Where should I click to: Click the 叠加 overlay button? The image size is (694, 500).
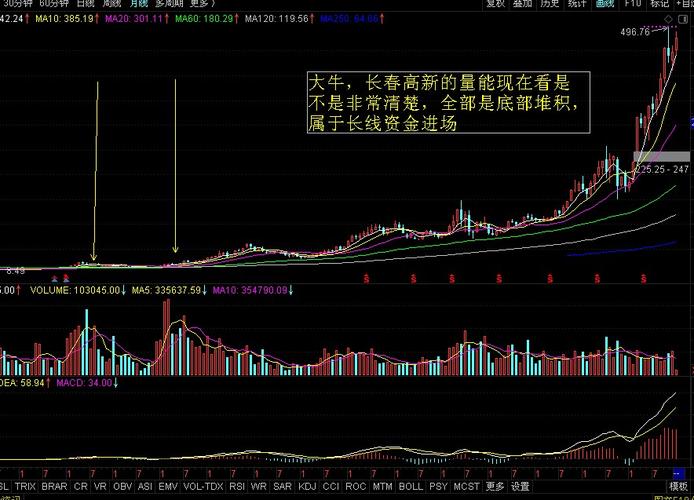522,4
